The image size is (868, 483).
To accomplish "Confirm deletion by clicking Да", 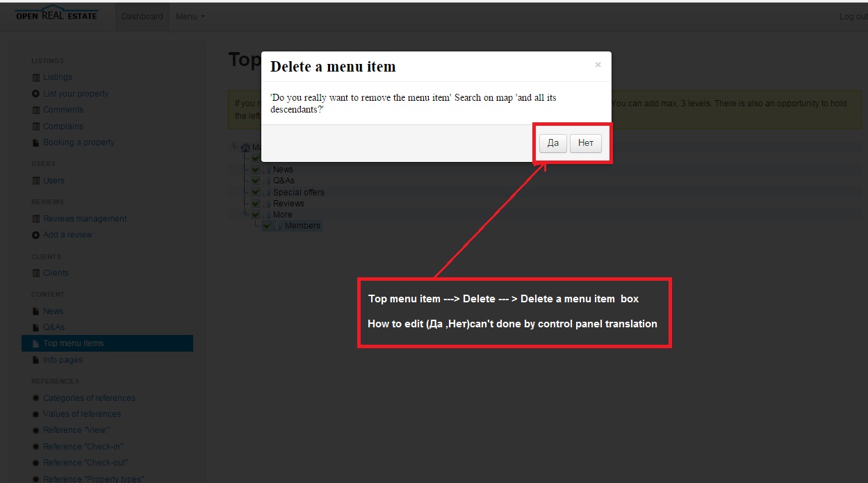I will pos(552,142).
